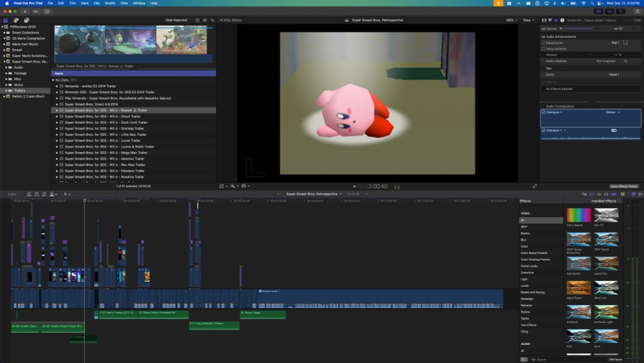
Task: Select the Distortion effects category
Action: 527,273
